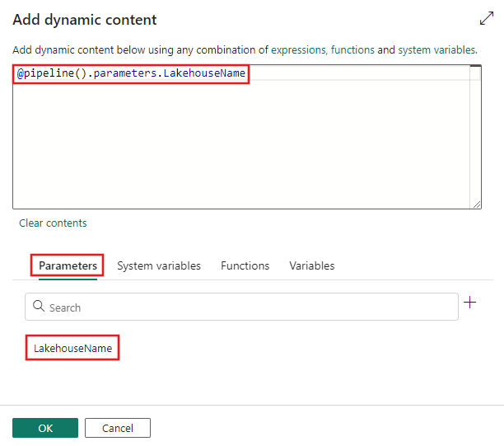Open the System variables tab
Screen dimensions: 504x446
[x=159, y=265]
